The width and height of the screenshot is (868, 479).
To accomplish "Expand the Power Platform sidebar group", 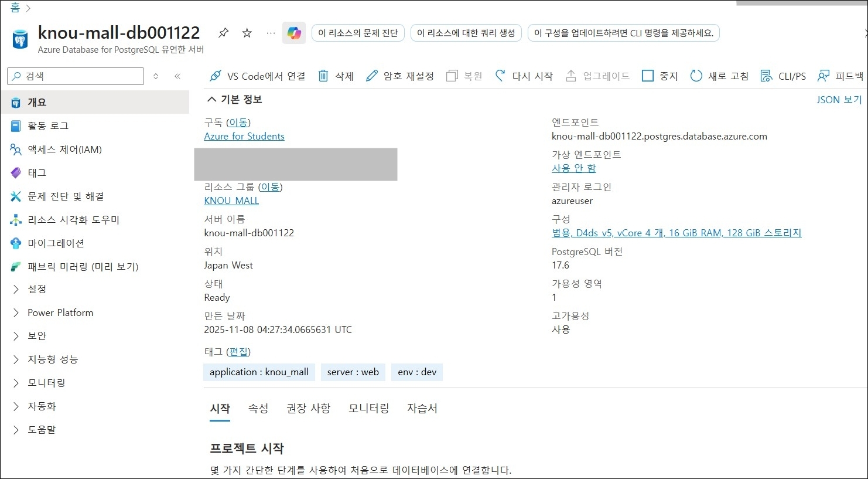I will (x=16, y=312).
